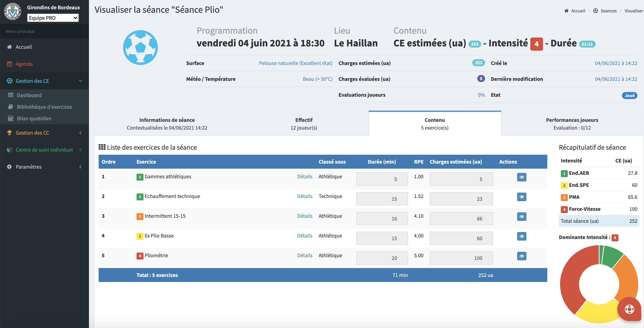Click the calendar icon beside Agenda
This screenshot has height=328, width=644.
[x=9, y=64]
